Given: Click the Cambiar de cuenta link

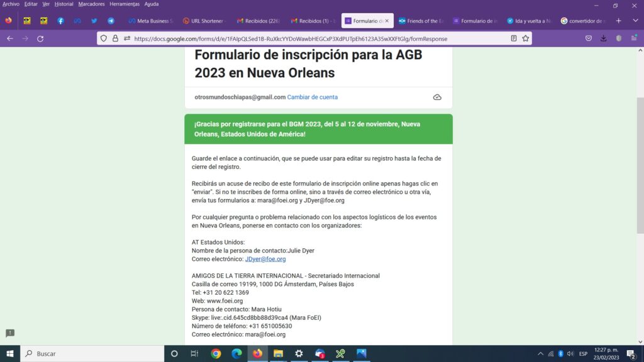Looking at the screenshot, I should click(x=312, y=97).
